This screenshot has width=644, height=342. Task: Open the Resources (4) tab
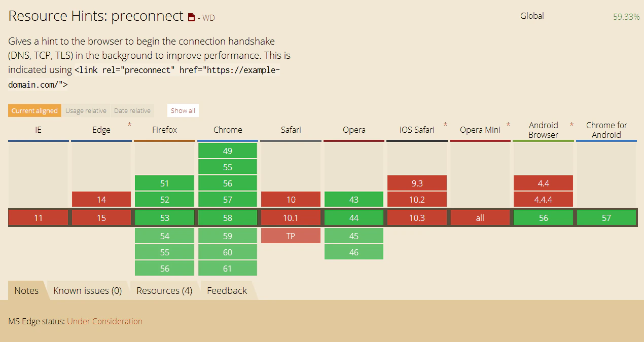(x=164, y=290)
